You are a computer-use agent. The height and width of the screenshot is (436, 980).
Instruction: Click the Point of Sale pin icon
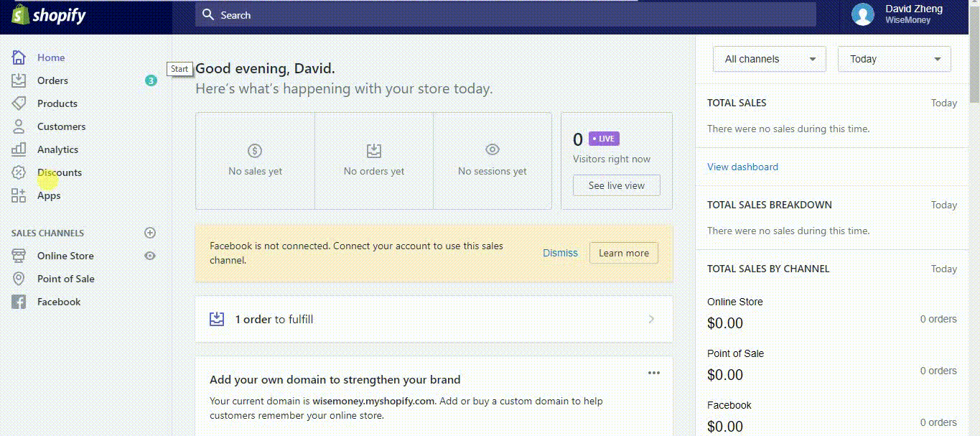pos(19,279)
